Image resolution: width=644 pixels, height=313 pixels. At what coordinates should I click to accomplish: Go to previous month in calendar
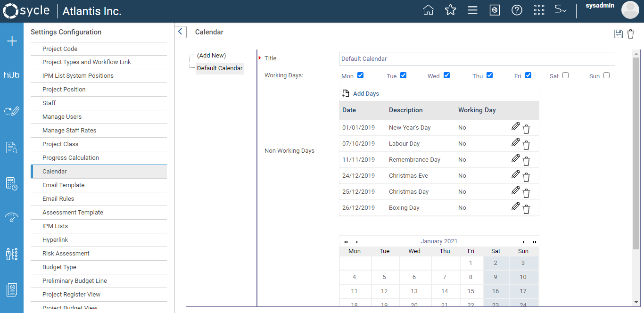356,242
